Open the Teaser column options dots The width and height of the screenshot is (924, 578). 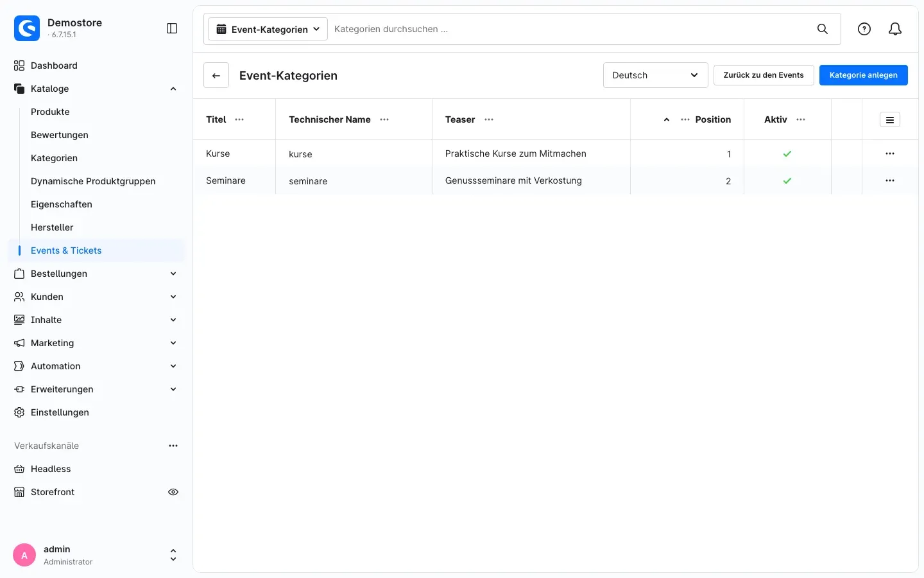coord(489,119)
